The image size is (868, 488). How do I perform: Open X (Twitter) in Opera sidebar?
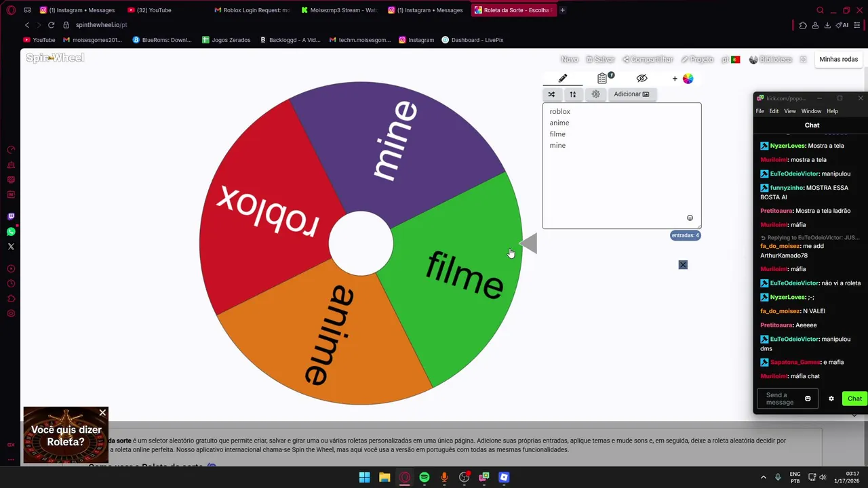tap(11, 247)
